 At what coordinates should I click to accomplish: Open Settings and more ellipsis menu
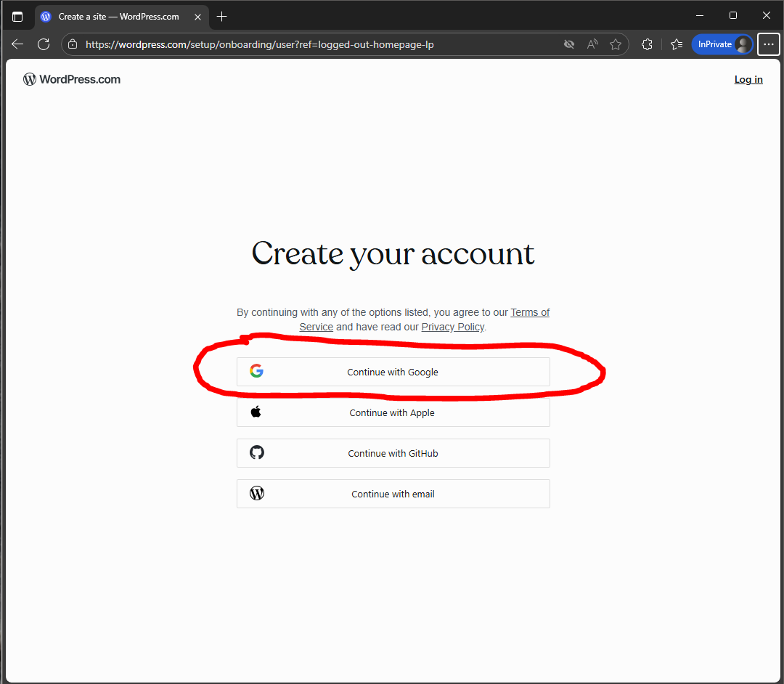pos(769,44)
